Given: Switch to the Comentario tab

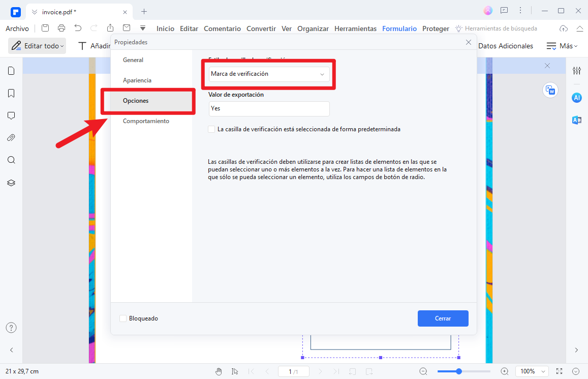Looking at the screenshot, I should [223, 28].
